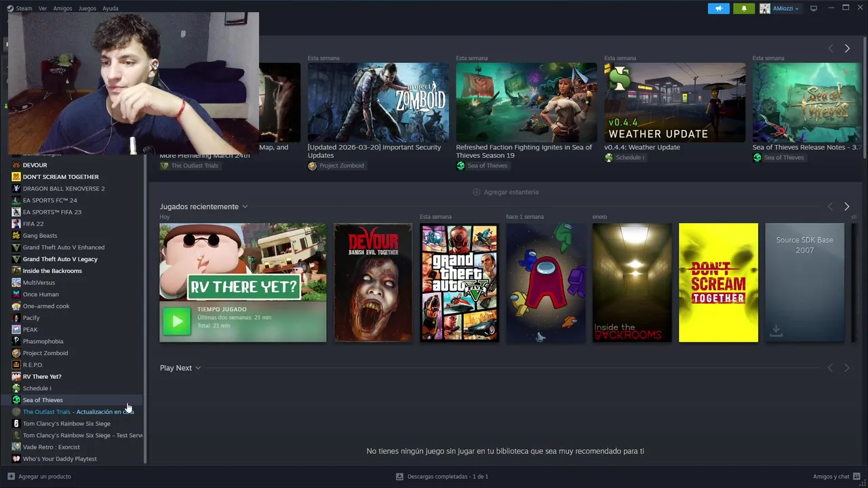Image resolution: width=868 pixels, height=488 pixels.
Task: Click the Project Zomboid icon below the security news
Action: click(312, 165)
